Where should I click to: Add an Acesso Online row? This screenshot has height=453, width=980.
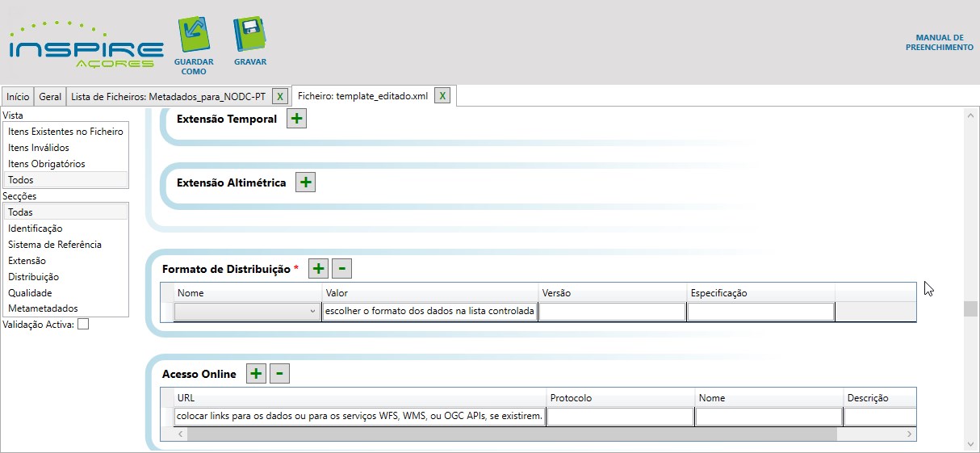(x=256, y=374)
